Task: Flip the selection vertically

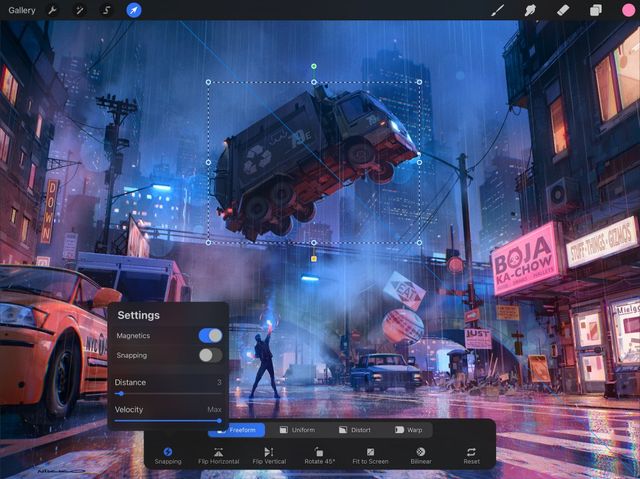Action: coord(269,456)
